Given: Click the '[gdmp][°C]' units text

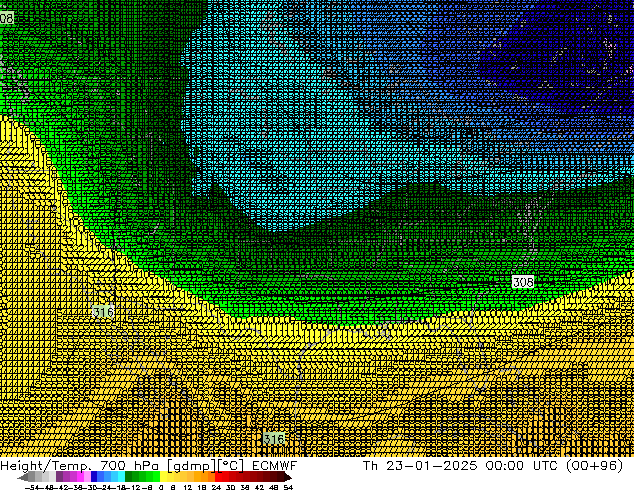Looking at the screenshot, I should point(206,466).
